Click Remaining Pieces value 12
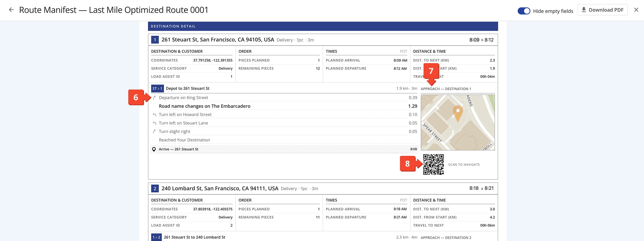Viewport: 644px width, 241px height. 318,68
